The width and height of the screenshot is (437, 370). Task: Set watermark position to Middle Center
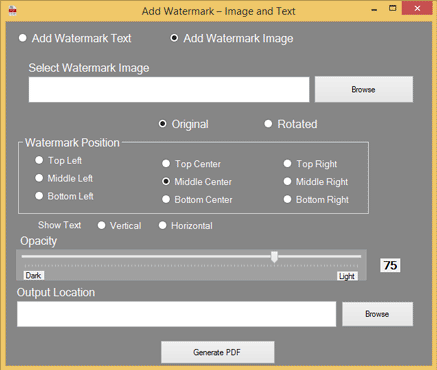point(197,182)
